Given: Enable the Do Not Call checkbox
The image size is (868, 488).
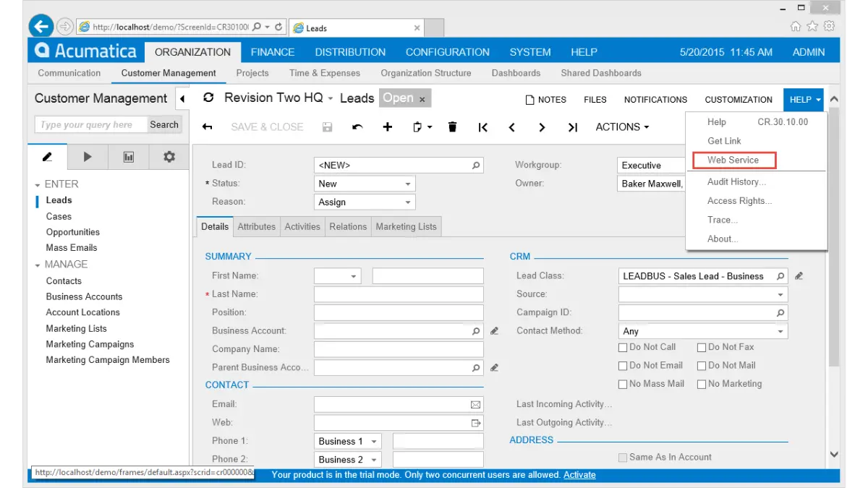Looking at the screenshot, I should (622, 347).
